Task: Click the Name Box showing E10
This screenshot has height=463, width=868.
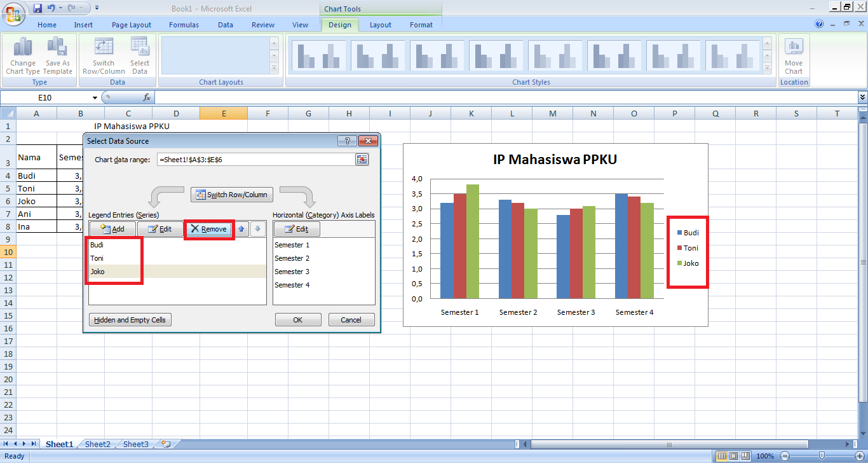Action: (x=46, y=98)
